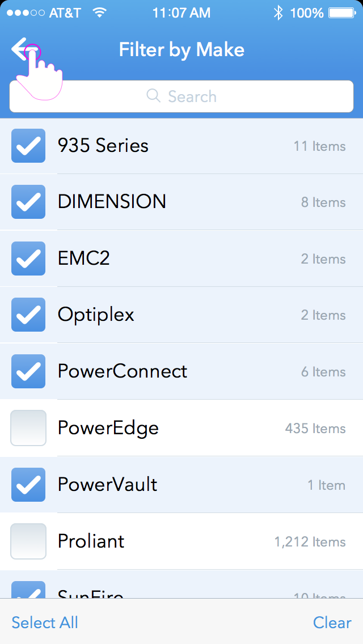Tap Select All to check every make

click(44, 622)
